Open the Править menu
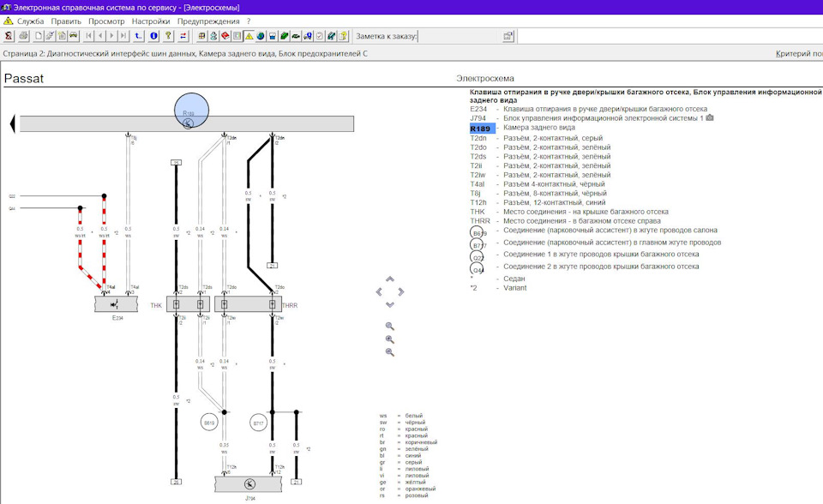Image resolution: width=823 pixels, height=504 pixels. click(x=66, y=21)
